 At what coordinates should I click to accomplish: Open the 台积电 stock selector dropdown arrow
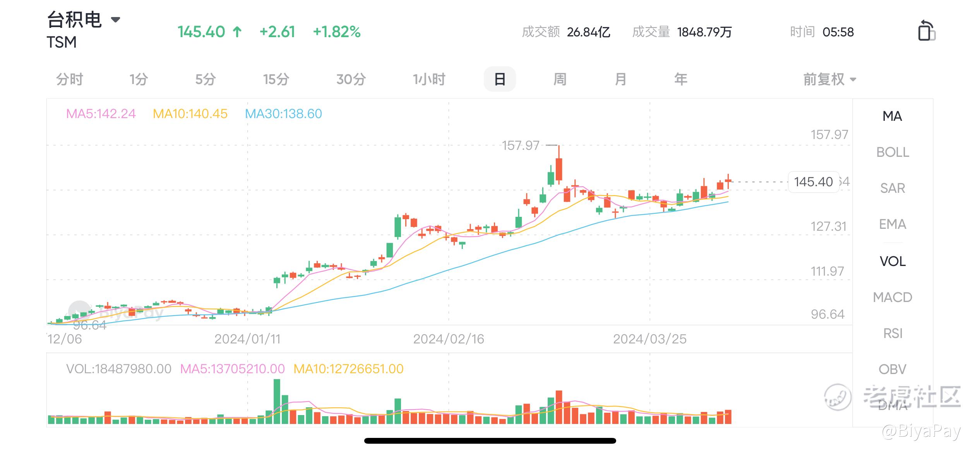[115, 19]
